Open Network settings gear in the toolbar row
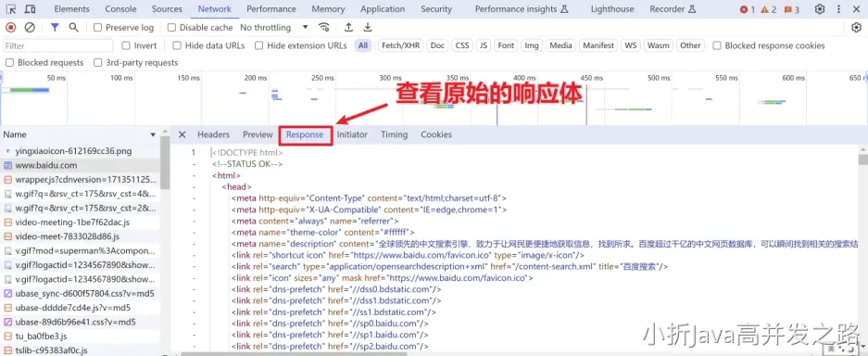This screenshot has height=356, width=868. click(856, 28)
